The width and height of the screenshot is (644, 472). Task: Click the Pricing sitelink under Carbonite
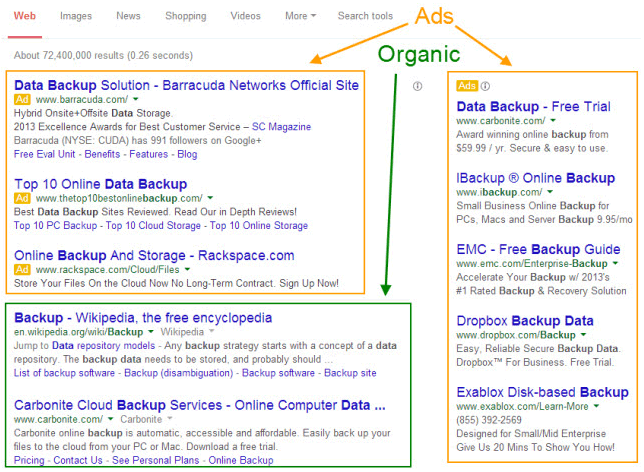pos(29,460)
